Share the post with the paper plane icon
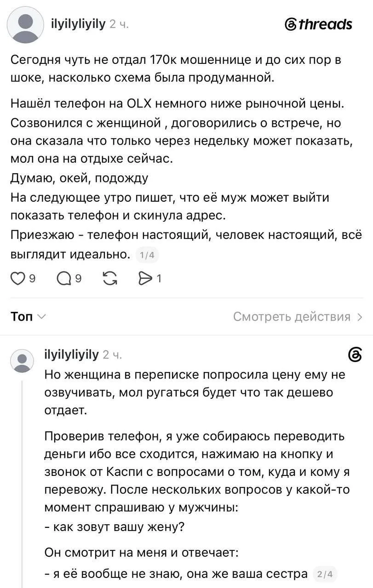This screenshot has height=588, width=373. click(145, 278)
